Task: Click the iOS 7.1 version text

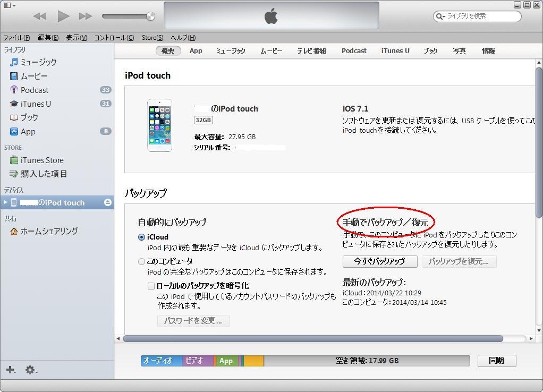Action: coord(355,109)
